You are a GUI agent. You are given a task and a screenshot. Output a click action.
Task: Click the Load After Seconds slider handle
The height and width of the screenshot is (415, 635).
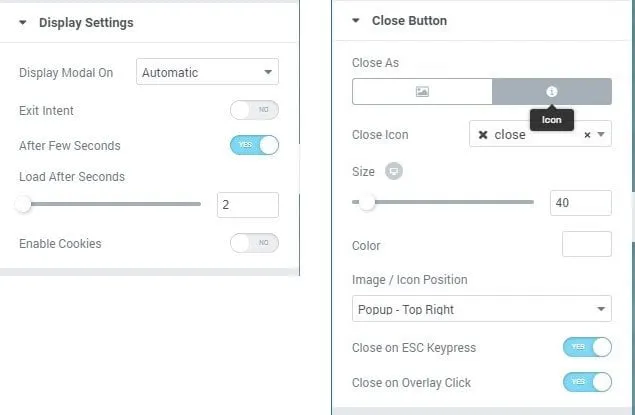coord(24,205)
